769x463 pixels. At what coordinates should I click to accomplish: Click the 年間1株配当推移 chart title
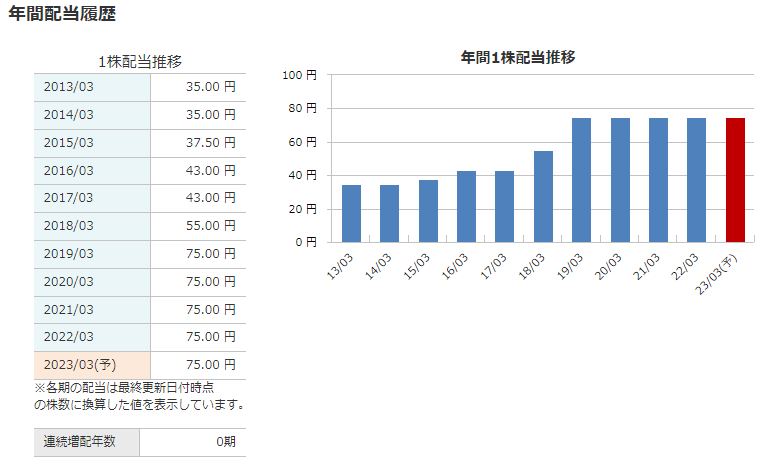click(518, 57)
